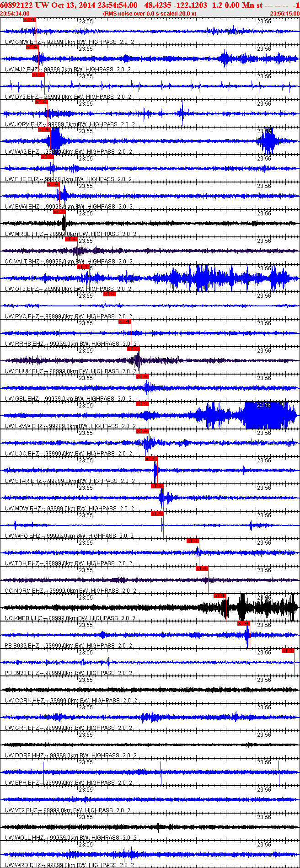Image resolution: width=300 pixels, height=868 pixels.
Task: Click the red pick flag on SHUK trace
Action: pyautogui.click(x=134, y=349)
